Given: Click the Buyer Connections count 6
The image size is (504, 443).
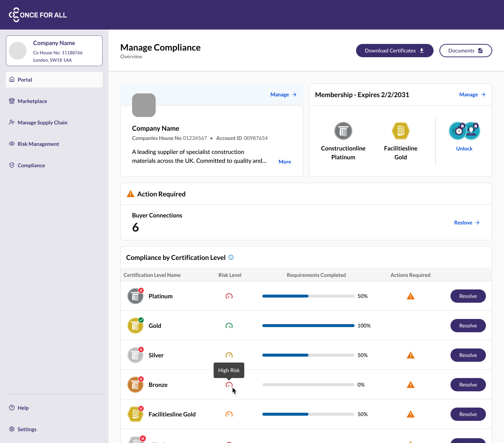Looking at the screenshot, I should [135, 227].
